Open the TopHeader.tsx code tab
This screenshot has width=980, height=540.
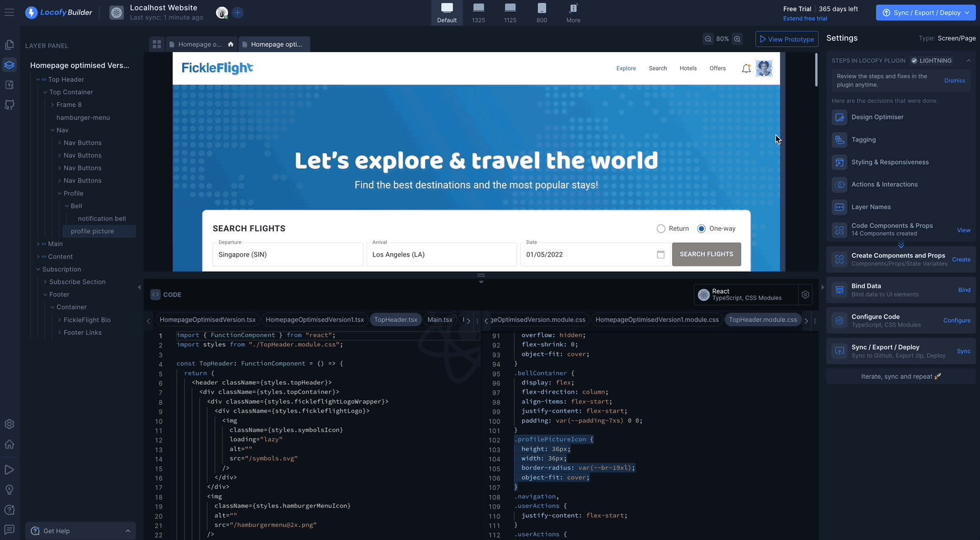tap(396, 320)
